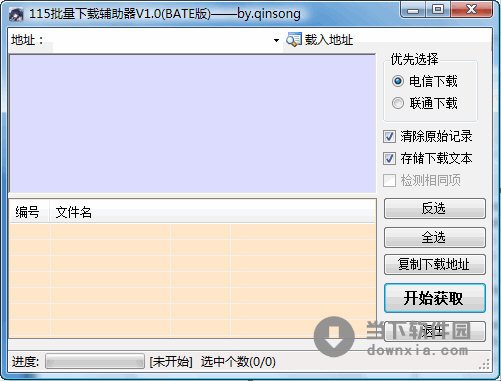Viewport: 501px width, 381px height.
Task: Click the 复制下载地址 button
Action: (x=435, y=264)
